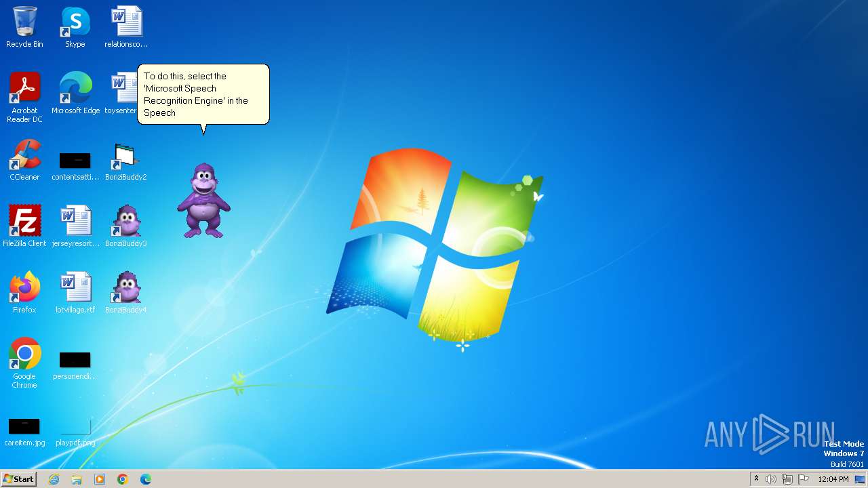Image resolution: width=868 pixels, height=488 pixels.
Task: Launch Windows Media Player from taskbar
Action: pos(100,479)
